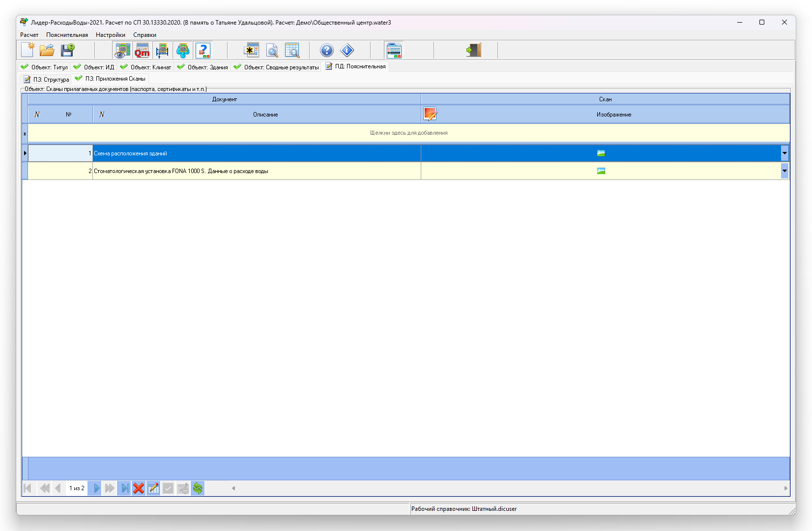812x531 pixels.
Task: Click the post changes checkmark navigator button
Action: tap(168, 488)
